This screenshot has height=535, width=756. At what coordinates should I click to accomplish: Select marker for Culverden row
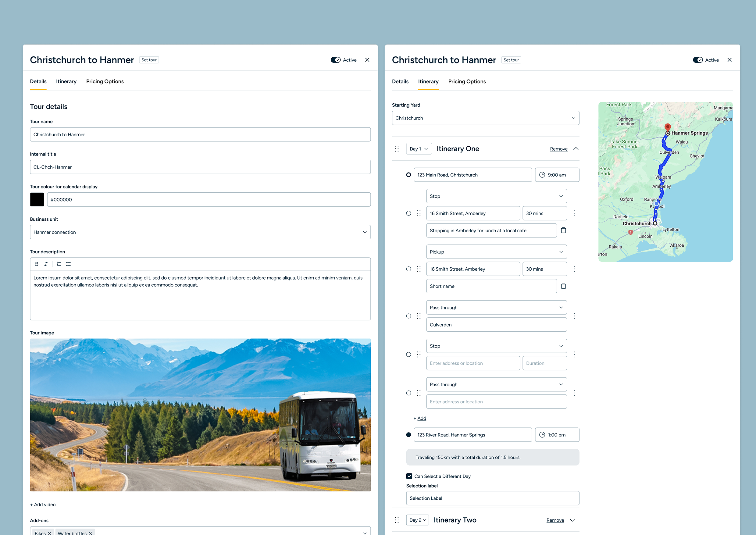[x=408, y=316]
